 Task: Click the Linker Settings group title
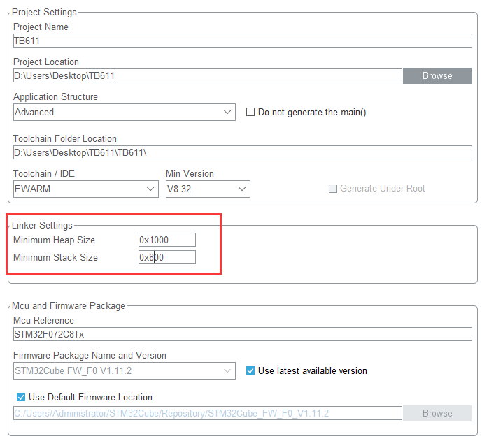(x=42, y=225)
